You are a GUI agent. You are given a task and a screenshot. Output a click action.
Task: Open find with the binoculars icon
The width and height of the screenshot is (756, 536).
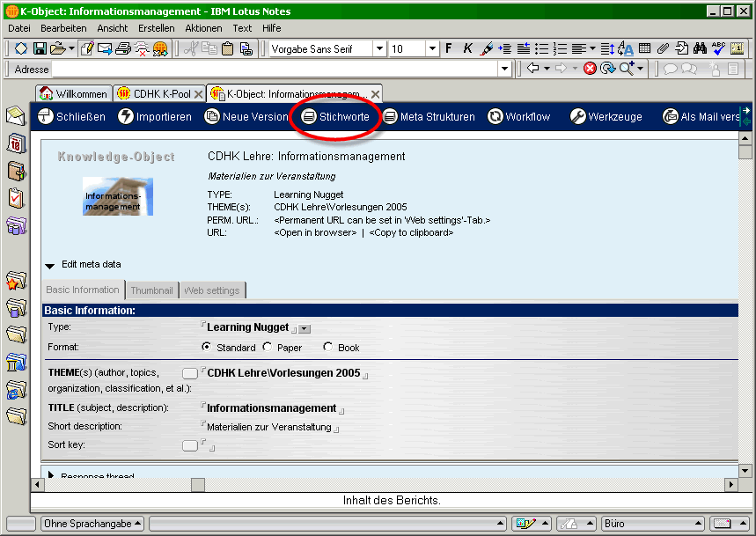[700, 48]
